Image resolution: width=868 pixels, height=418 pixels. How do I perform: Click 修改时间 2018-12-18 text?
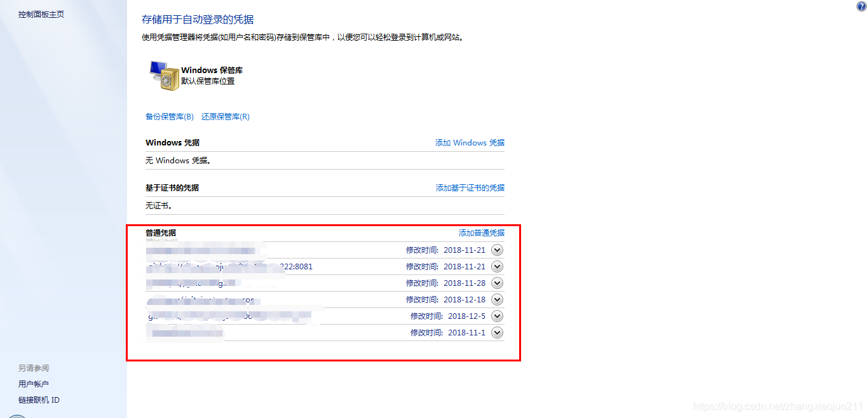[x=445, y=300]
